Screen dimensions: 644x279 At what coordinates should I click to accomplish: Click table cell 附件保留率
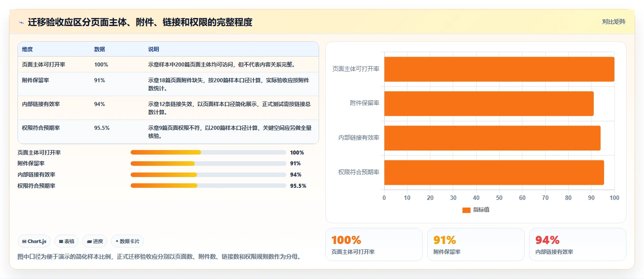(x=35, y=80)
